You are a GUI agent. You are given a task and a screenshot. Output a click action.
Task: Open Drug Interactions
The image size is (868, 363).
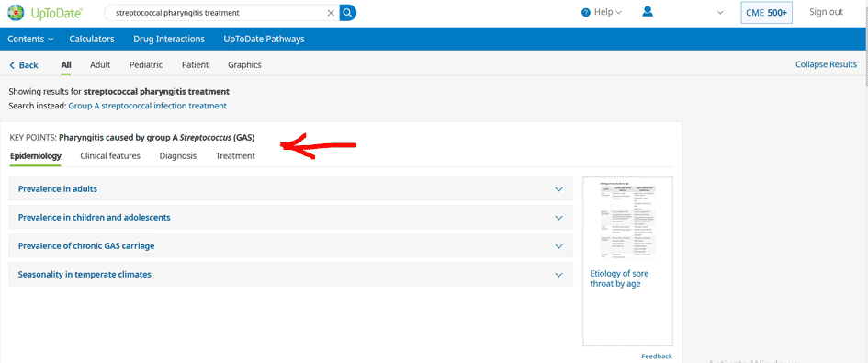click(x=169, y=39)
